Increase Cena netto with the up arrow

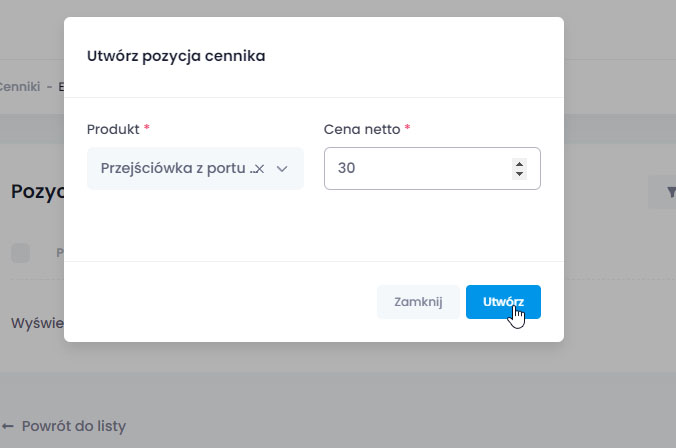click(518, 163)
